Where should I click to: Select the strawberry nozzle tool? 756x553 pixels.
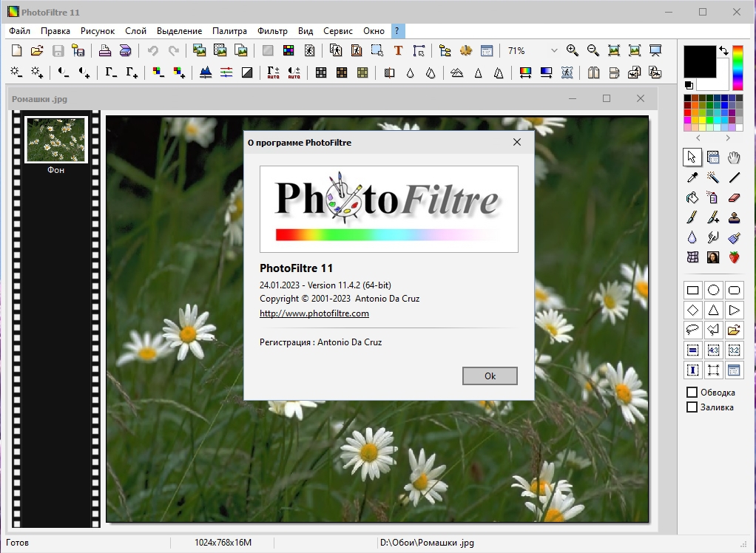coord(734,257)
